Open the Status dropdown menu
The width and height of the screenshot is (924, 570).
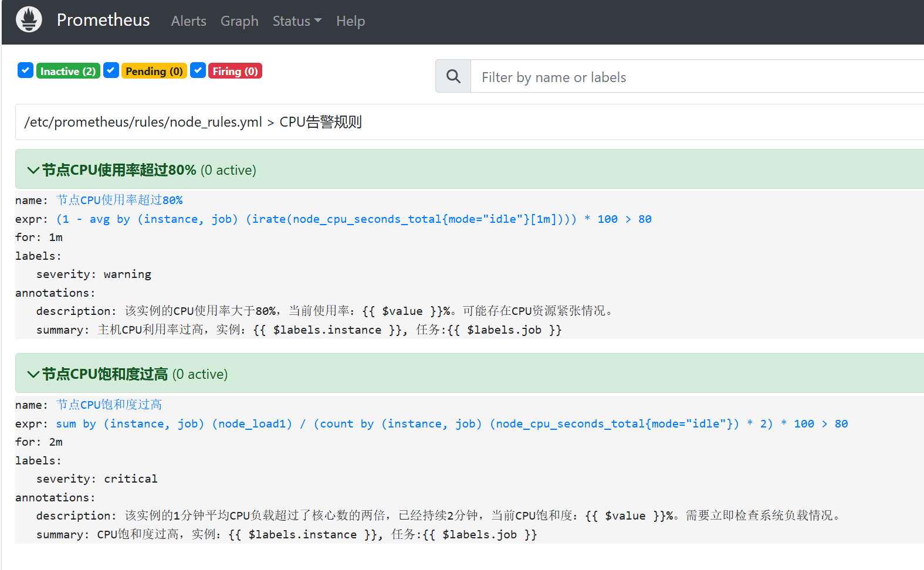297,21
